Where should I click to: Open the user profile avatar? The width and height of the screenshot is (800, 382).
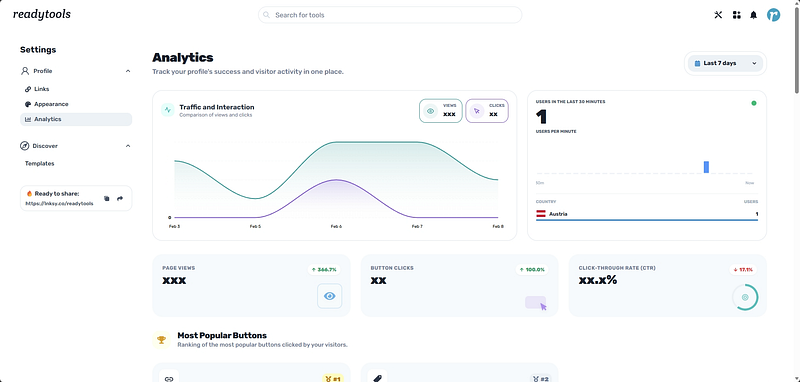773,15
